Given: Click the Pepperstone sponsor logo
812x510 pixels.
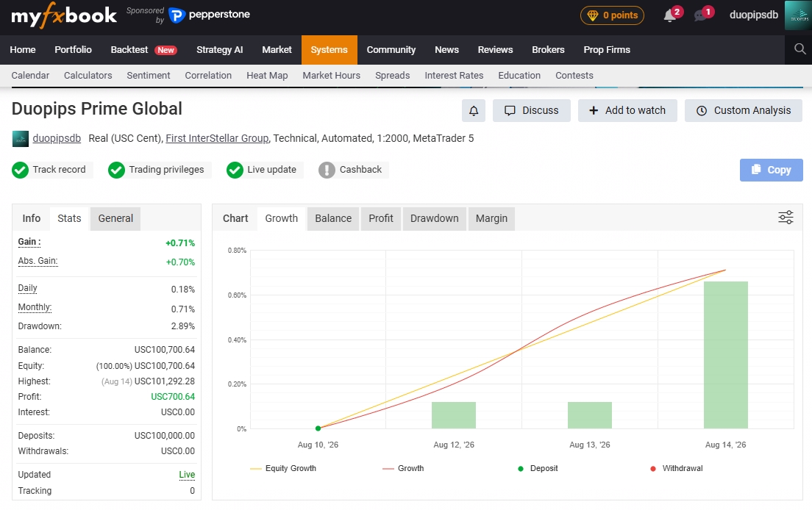Looking at the screenshot, I should pyautogui.click(x=210, y=15).
